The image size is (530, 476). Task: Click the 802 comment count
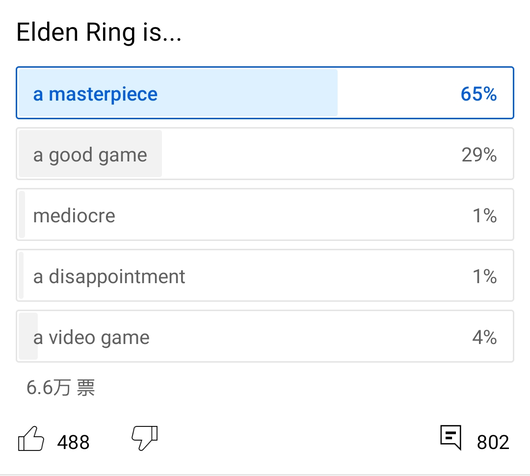click(x=493, y=442)
